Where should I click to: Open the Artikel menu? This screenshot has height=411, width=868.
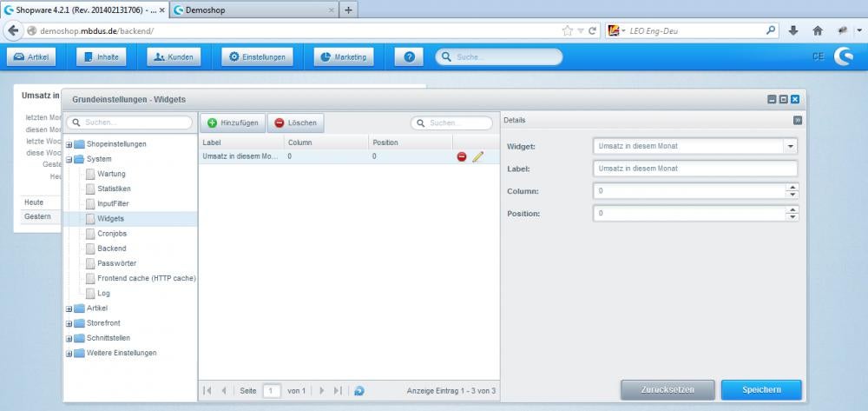(x=31, y=56)
